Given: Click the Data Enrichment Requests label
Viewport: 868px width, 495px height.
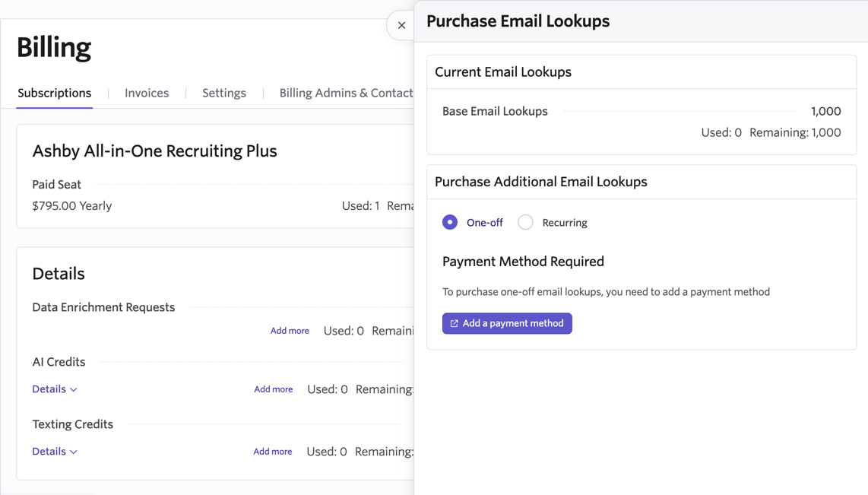Looking at the screenshot, I should click(103, 307).
